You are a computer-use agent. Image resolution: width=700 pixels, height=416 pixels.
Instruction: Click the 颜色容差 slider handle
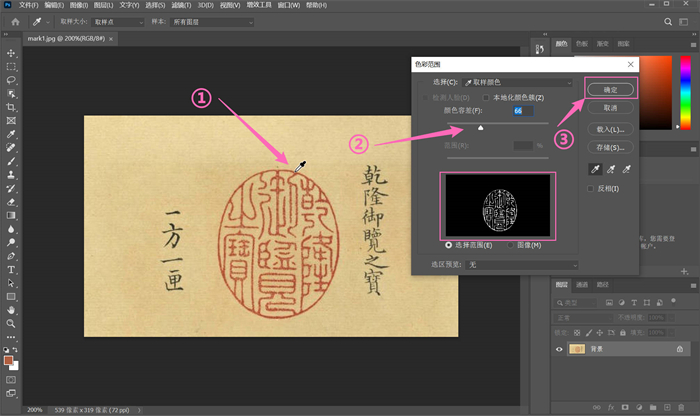pyautogui.click(x=481, y=128)
